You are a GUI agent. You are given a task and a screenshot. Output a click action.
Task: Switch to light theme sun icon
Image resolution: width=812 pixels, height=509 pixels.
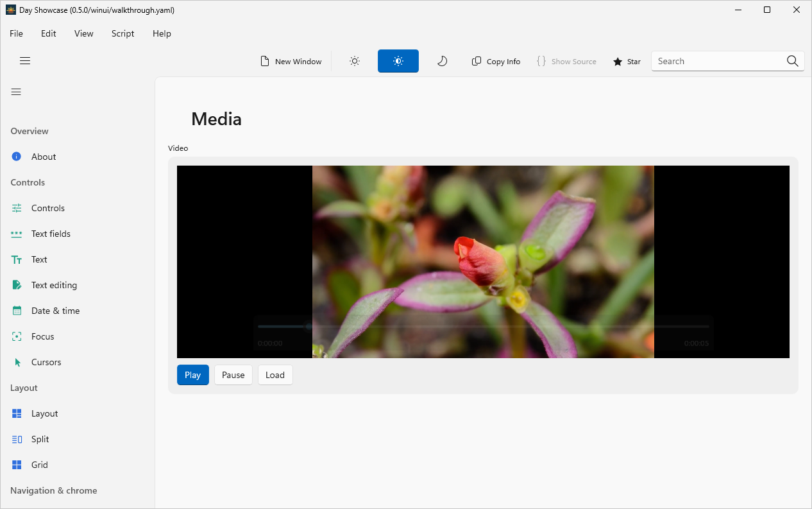point(355,61)
